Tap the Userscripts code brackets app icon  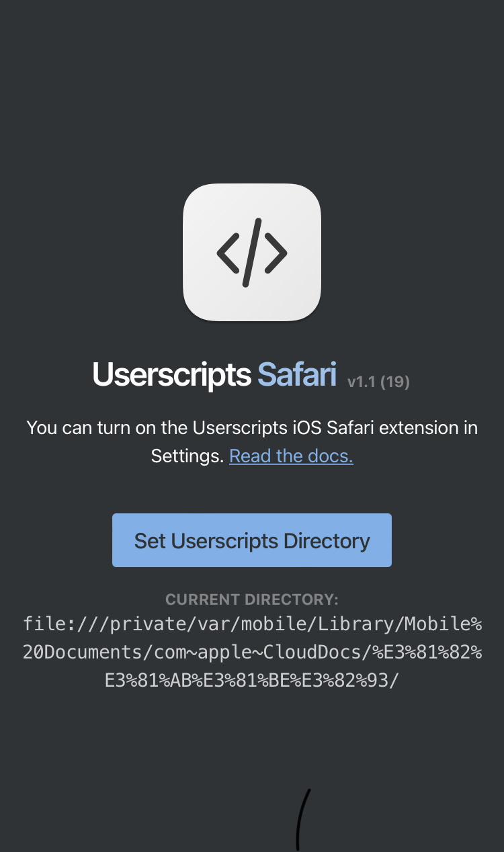coord(252,253)
